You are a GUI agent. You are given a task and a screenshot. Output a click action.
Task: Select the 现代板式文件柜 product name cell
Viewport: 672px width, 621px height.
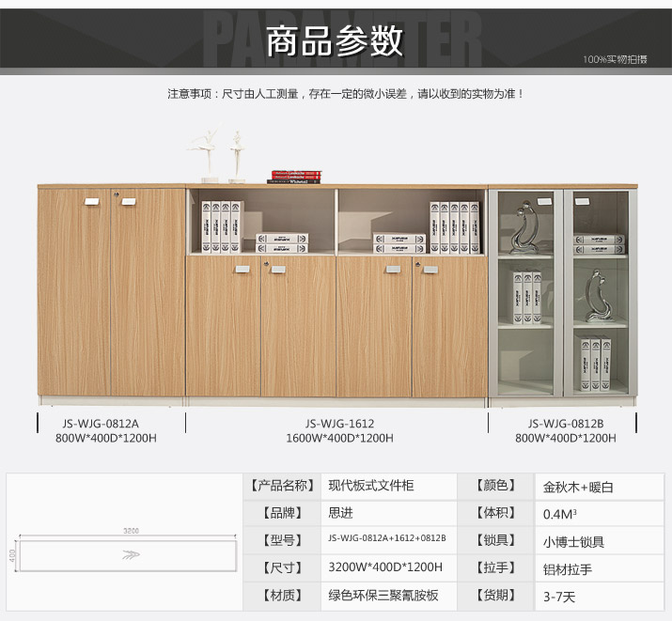click(x=370, y=486)
